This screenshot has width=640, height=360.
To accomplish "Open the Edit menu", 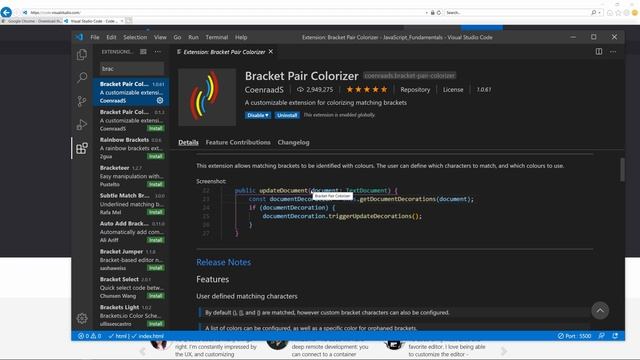I will pos(111,37).
